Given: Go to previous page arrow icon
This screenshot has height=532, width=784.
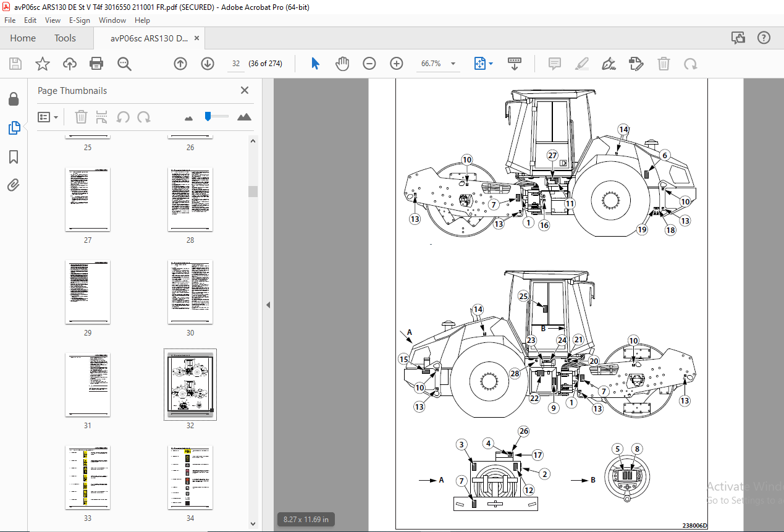Looking at the screenshot, I should coord(180,64).
